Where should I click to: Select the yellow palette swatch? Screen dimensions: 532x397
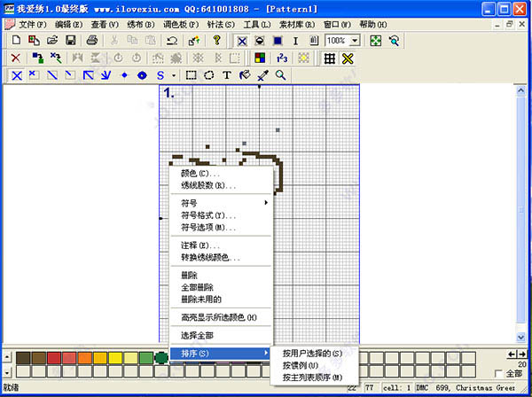coord(115,358)
